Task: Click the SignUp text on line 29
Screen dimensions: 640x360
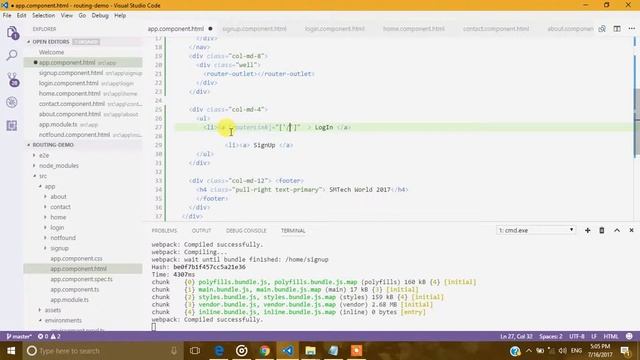Action: (264, 145)
